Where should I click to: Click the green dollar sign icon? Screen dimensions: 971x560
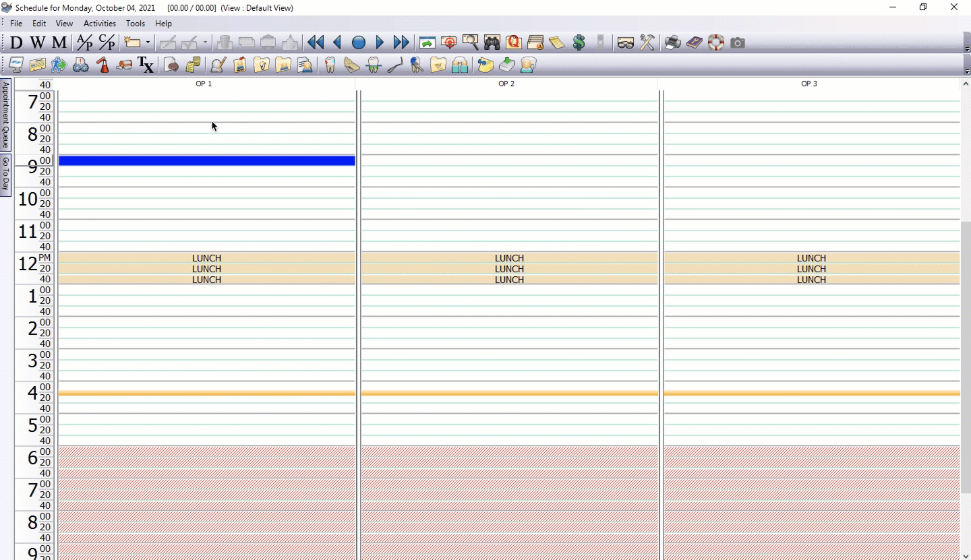tap(579, 43)
